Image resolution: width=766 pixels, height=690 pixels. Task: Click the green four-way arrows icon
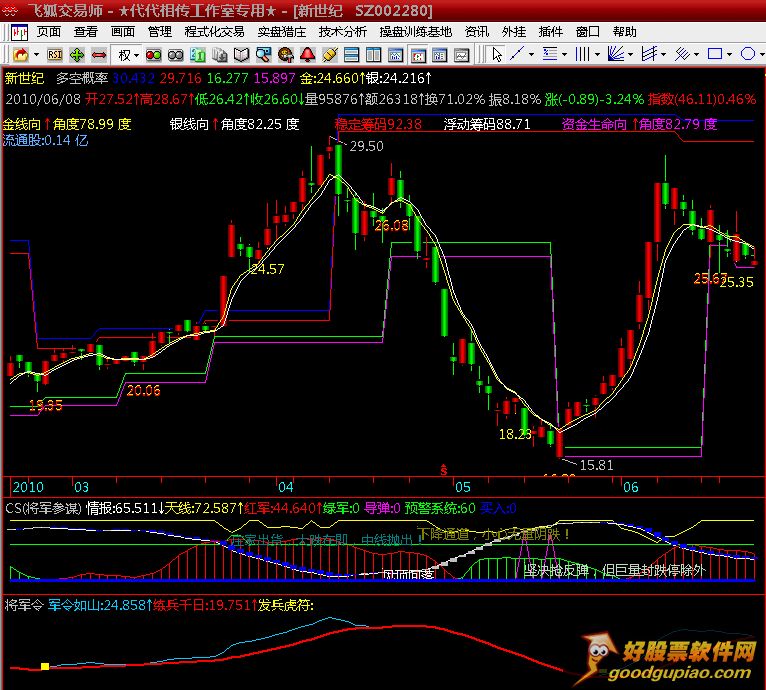pos(77,54)
